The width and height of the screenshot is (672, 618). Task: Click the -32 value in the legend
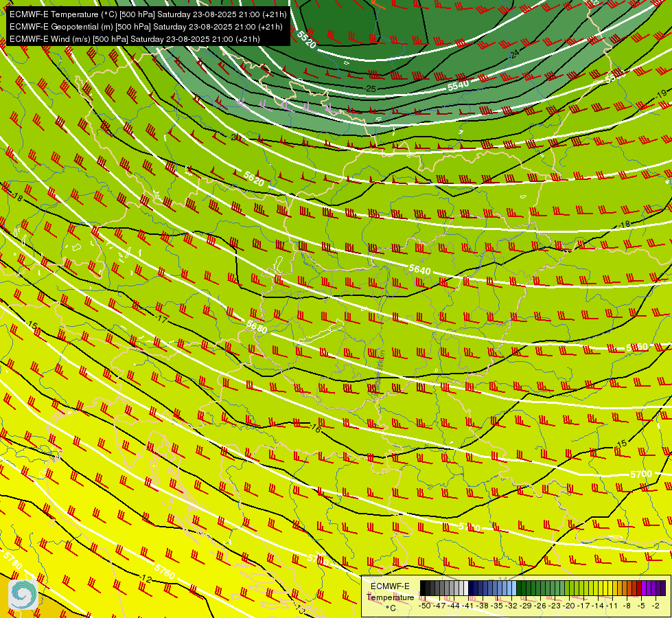point(511,606)
